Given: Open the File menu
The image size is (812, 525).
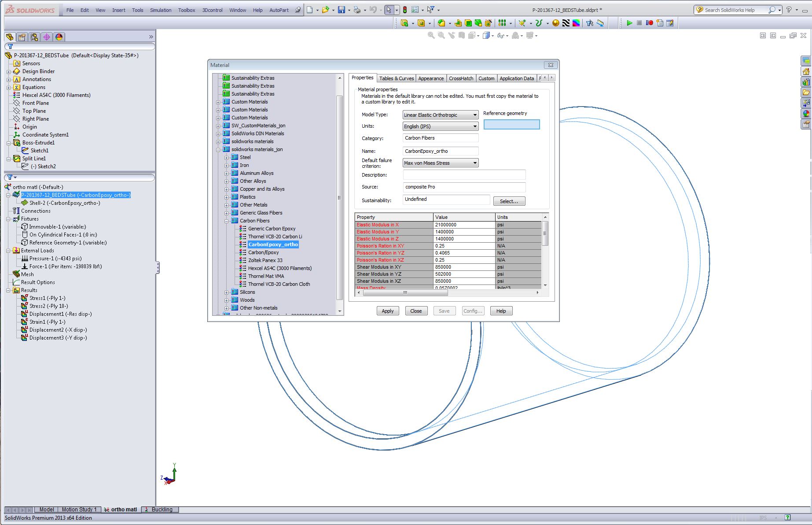Looking at the screenshot, I should point(70,10).
